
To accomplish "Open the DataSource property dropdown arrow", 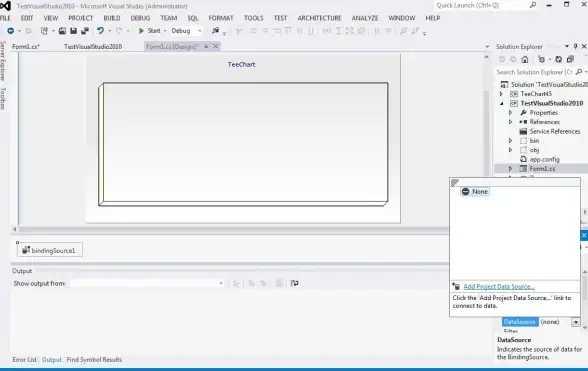I will 575,322.
